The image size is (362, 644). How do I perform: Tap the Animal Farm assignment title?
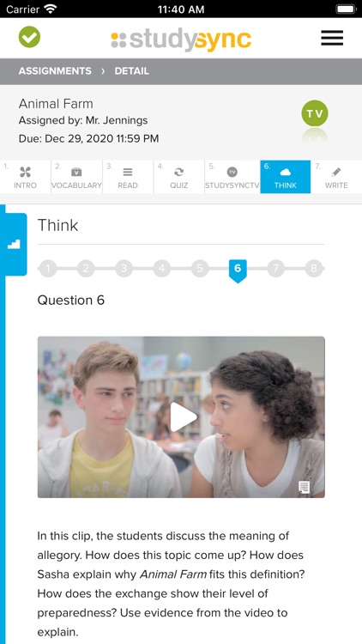(x=56, y=104)
